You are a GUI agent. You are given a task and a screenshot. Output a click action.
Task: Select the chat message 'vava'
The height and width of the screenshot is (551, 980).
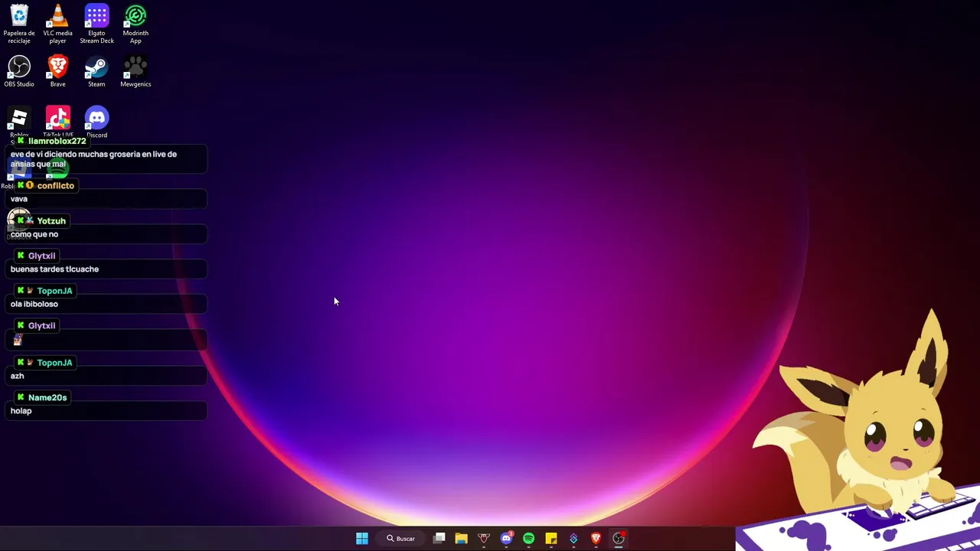pos(19,199)
